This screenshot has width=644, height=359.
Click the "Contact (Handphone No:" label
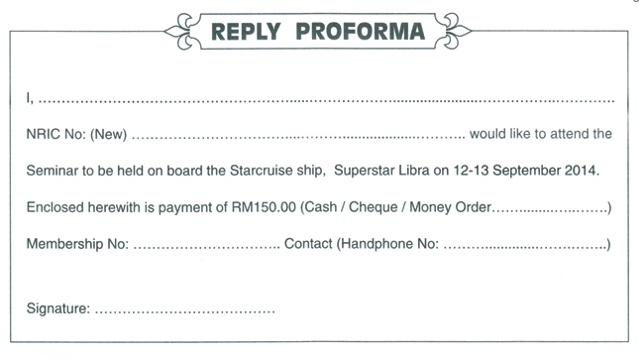click(x=362, y=244)
